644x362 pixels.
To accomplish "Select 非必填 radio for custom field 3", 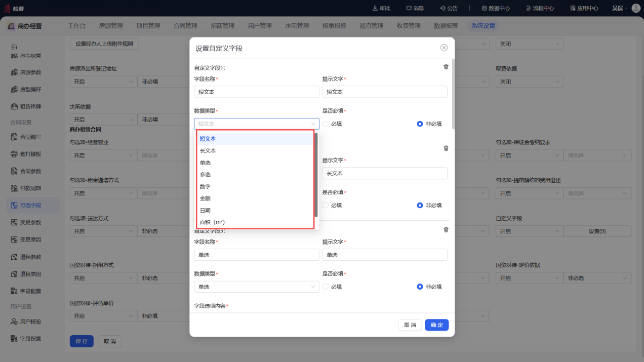I will tap(429, 287).
